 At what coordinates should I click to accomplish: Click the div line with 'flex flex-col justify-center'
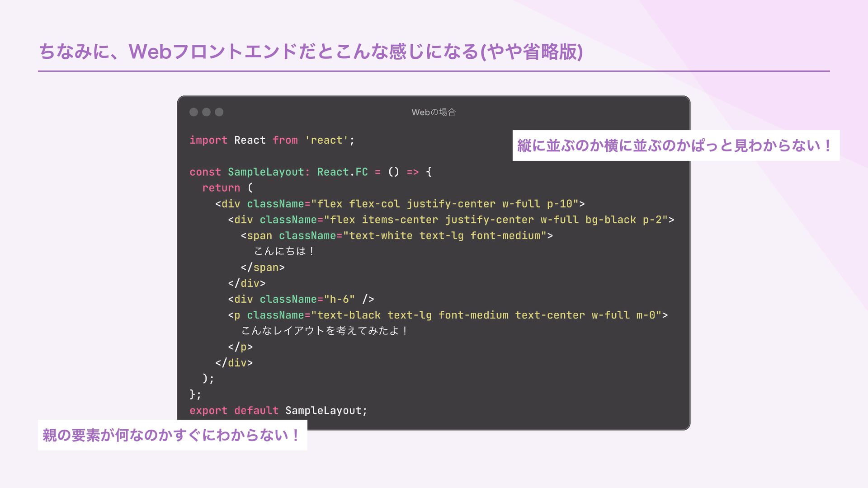coord(400,204)
